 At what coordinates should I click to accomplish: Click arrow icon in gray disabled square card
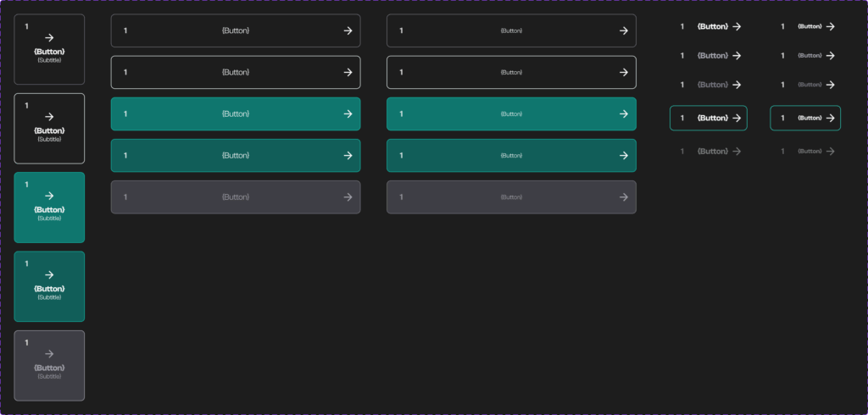pyautogui.click(x=49, y=353)
